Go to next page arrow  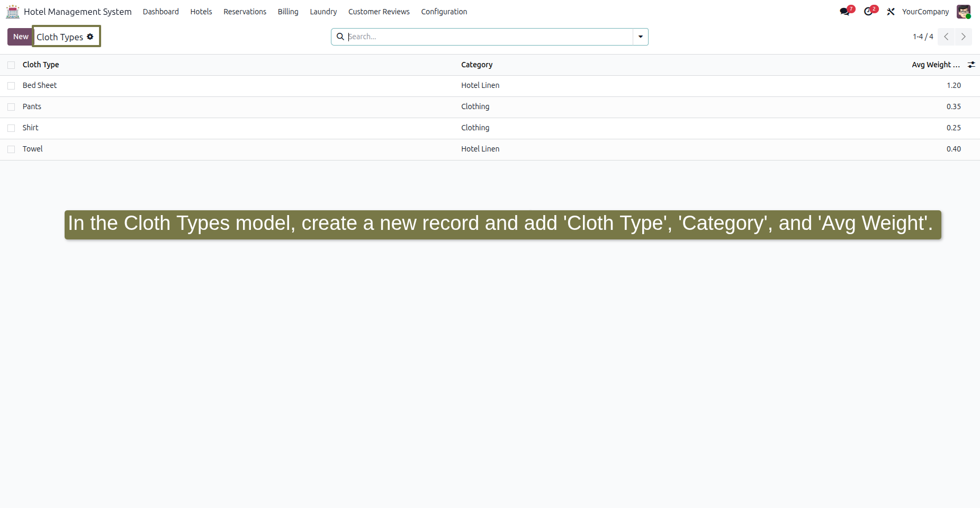tap(964, 37)
